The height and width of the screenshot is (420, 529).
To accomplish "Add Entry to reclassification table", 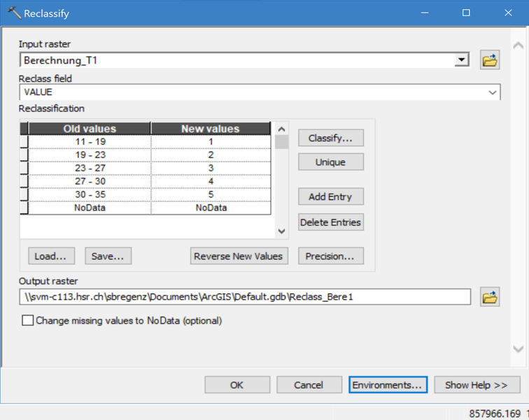I will tap(330, 197).
